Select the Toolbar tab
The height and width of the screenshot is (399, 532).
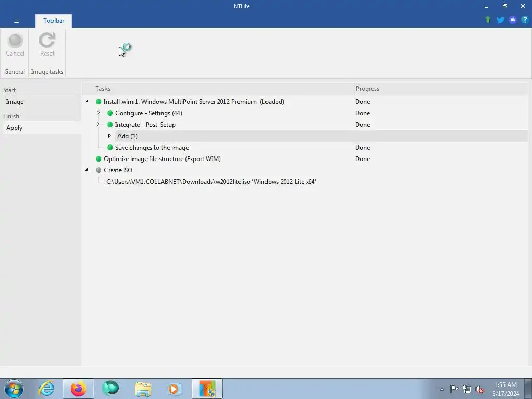click(54, 21)
